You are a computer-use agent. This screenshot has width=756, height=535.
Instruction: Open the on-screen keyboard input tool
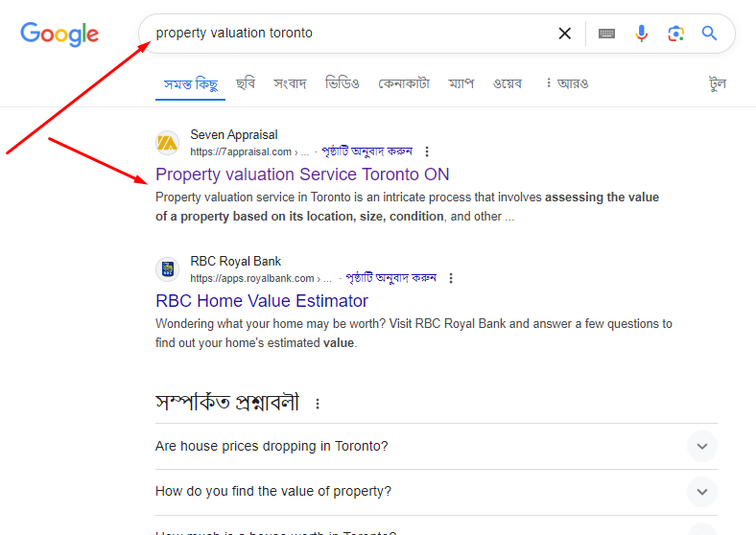pos(606,34)
